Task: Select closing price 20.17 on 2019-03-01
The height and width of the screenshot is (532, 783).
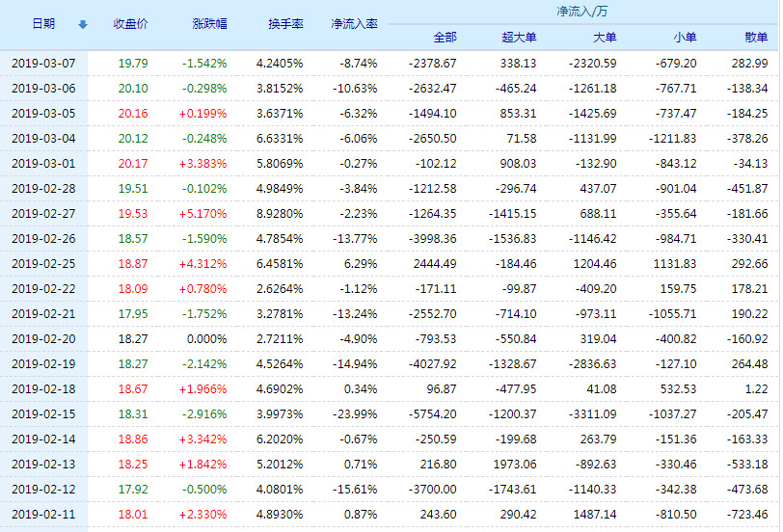Action: [132, 163]
